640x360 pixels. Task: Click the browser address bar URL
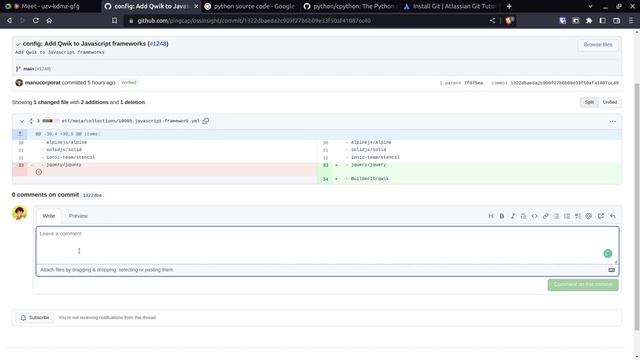click(x=254, y=20)
